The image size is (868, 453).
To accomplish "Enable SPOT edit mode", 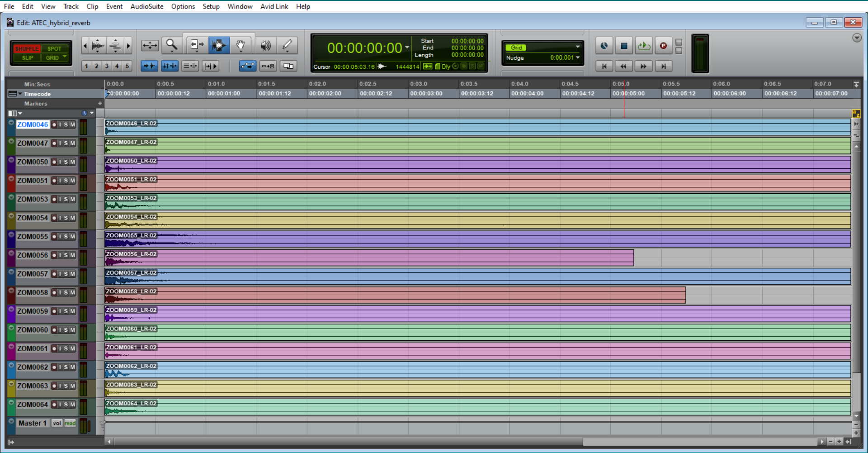I will point(54,48).
